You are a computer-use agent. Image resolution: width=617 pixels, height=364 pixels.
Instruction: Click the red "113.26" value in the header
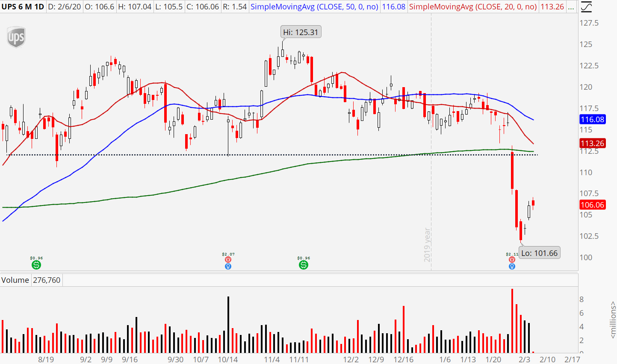(x=552, y=7)
